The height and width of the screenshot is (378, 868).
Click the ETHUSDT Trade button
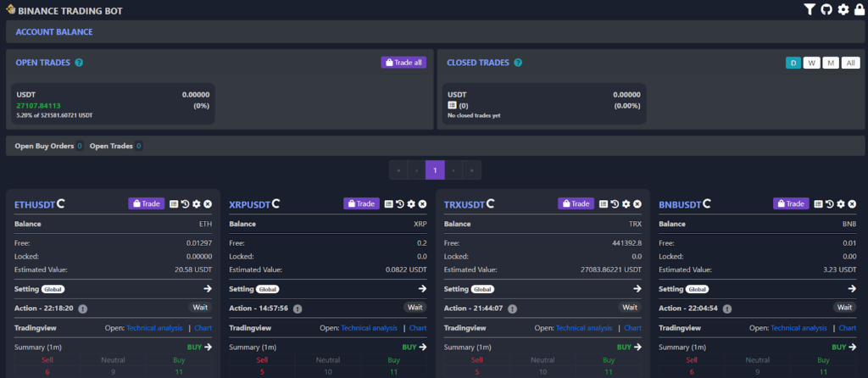coord(147,203)
